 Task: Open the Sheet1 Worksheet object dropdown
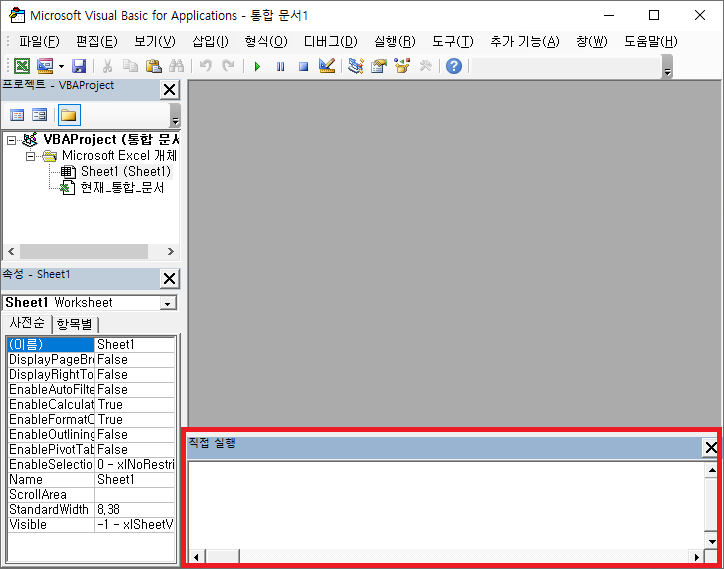click(168, 303)
